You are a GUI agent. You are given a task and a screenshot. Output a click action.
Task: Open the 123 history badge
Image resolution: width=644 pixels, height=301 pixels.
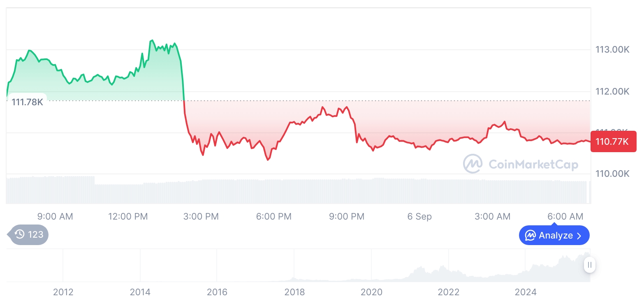[28, 235]
